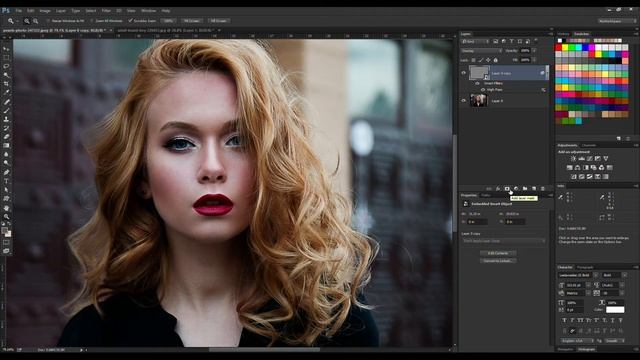Click the Zoom Out icon in options bar

36,21
